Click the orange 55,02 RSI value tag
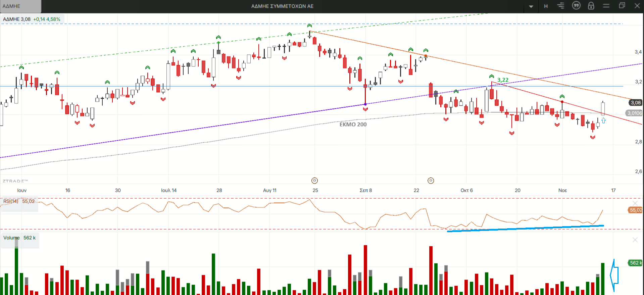This screenshot has width=644, height=295. [x=635, y=210]
